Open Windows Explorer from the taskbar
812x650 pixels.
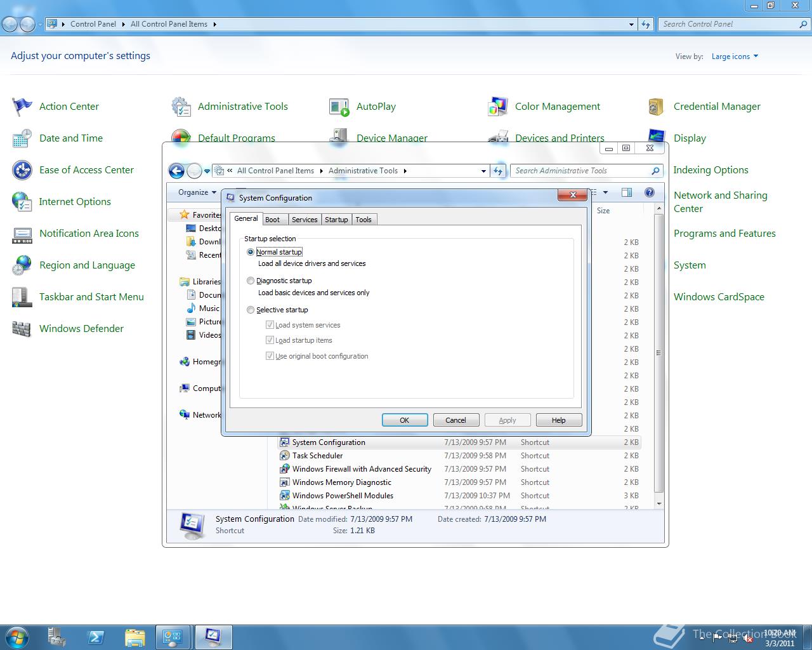[x=134, y=637]
